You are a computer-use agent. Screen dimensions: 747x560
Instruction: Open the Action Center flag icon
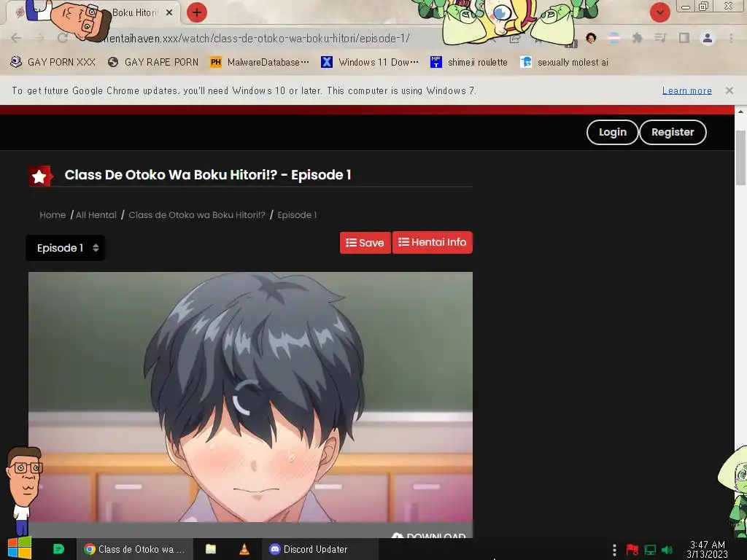pos(632,550)
